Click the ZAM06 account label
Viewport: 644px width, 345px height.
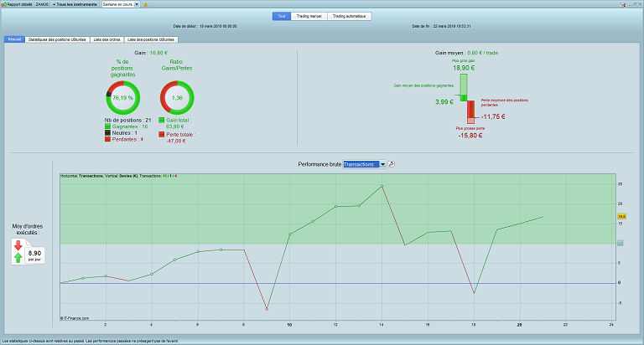(42, 4)
